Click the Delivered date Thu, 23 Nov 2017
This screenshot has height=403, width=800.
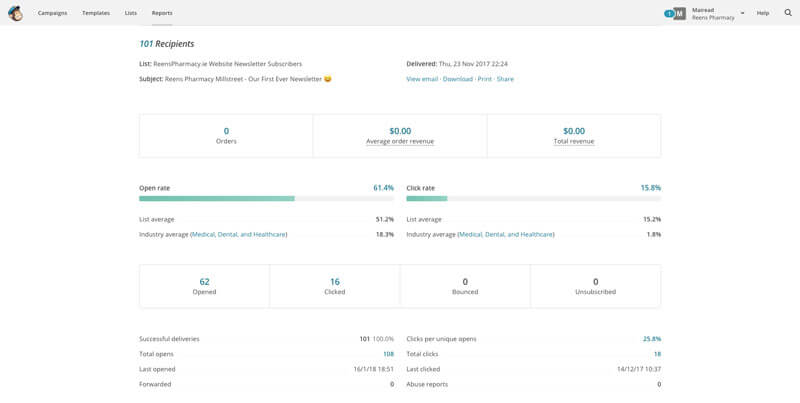click(x=473, y=64)
